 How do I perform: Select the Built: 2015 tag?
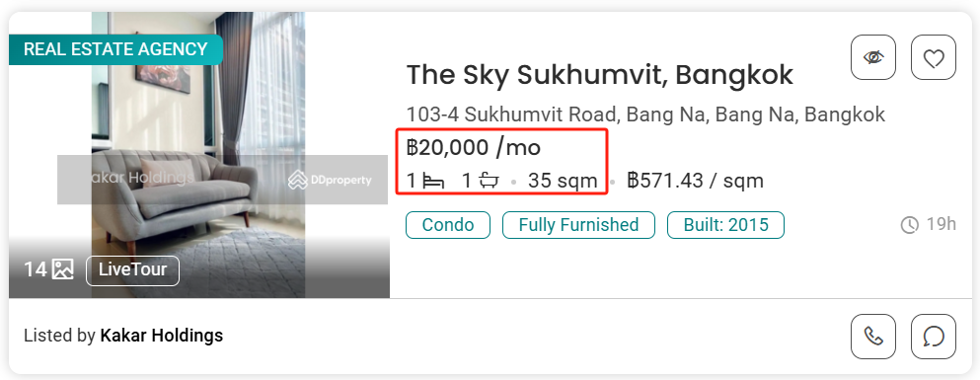725,225
